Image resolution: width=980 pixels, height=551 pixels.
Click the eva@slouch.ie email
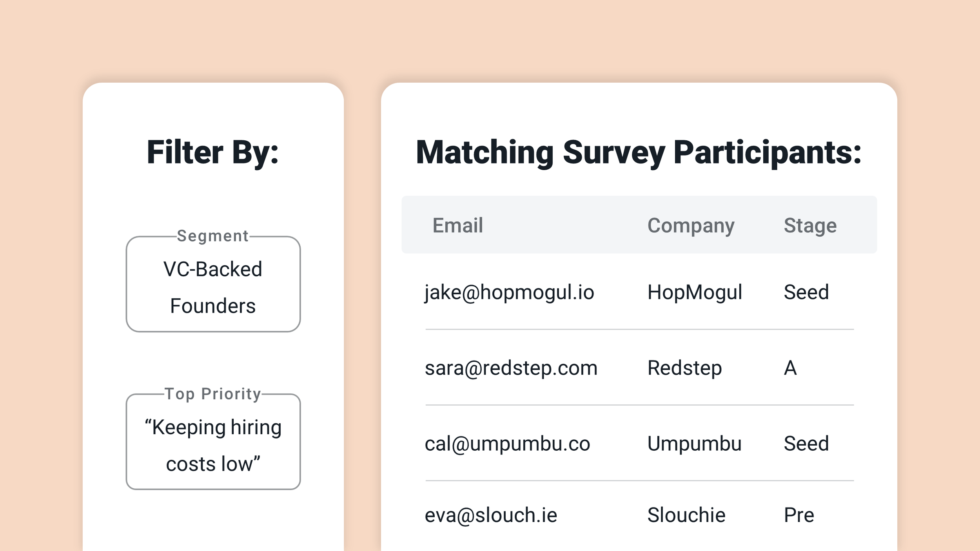click(x=491, y=515)
